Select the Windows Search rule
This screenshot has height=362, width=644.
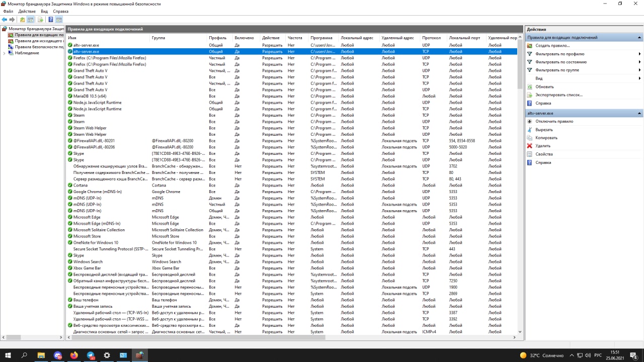click(292, 261)
